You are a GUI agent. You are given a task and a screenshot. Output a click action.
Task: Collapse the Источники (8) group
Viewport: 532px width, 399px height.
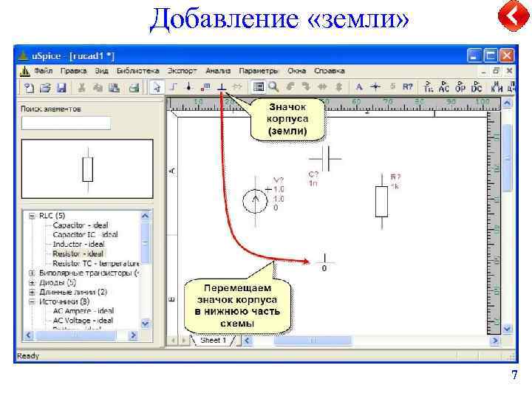click(32, 301)
